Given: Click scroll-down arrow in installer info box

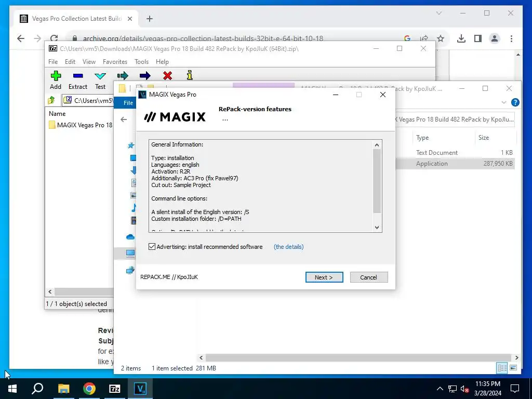Looking at the screenshot, I should click(x=377, y=228).
